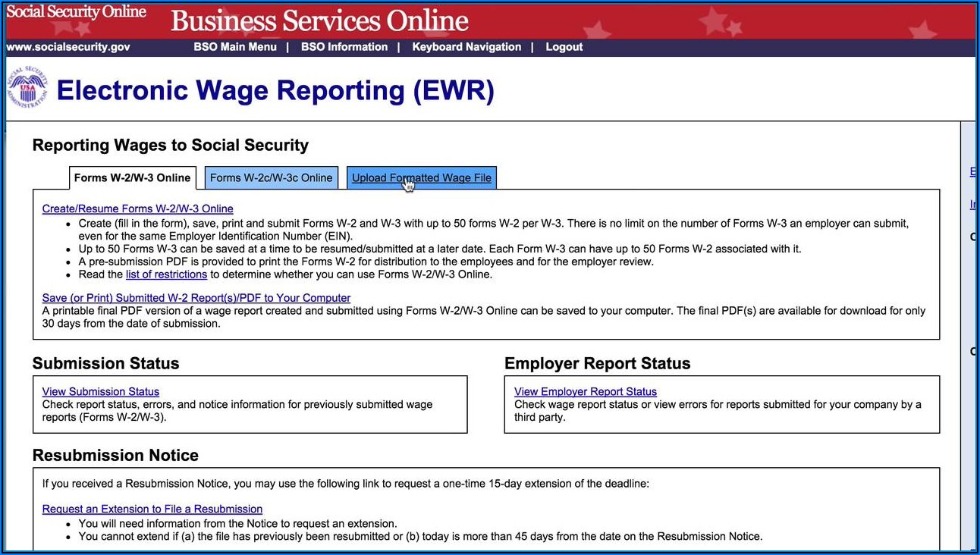Click the Social Security Administration eagle seal
Screen dimensions: 980x555
coord(27,89)
